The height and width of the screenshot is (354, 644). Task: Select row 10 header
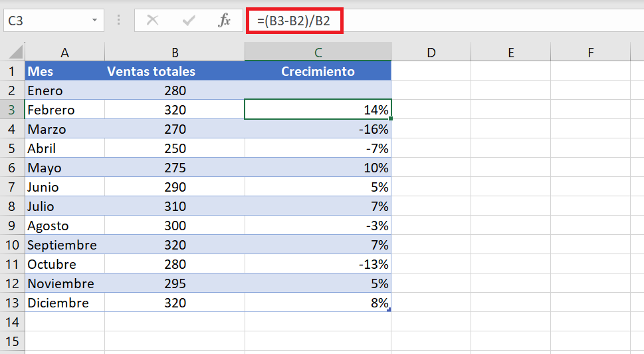coord(12,245)
